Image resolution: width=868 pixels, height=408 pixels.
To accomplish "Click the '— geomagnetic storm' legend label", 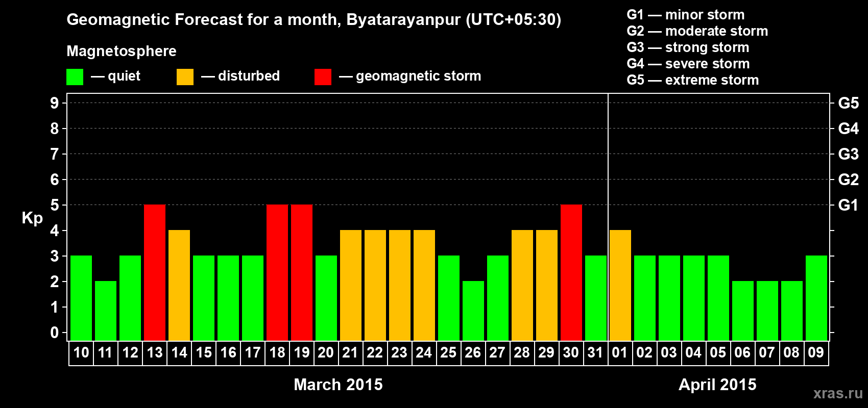I will (410, 76).
